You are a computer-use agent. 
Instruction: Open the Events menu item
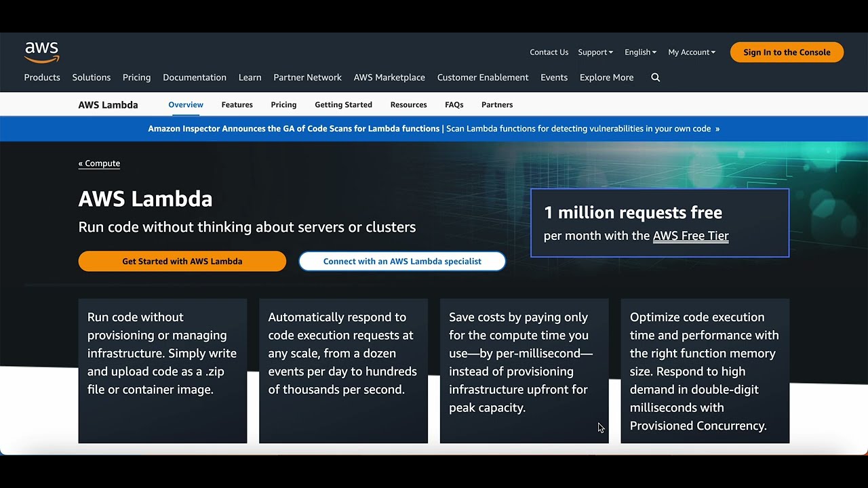click(554, 77)
